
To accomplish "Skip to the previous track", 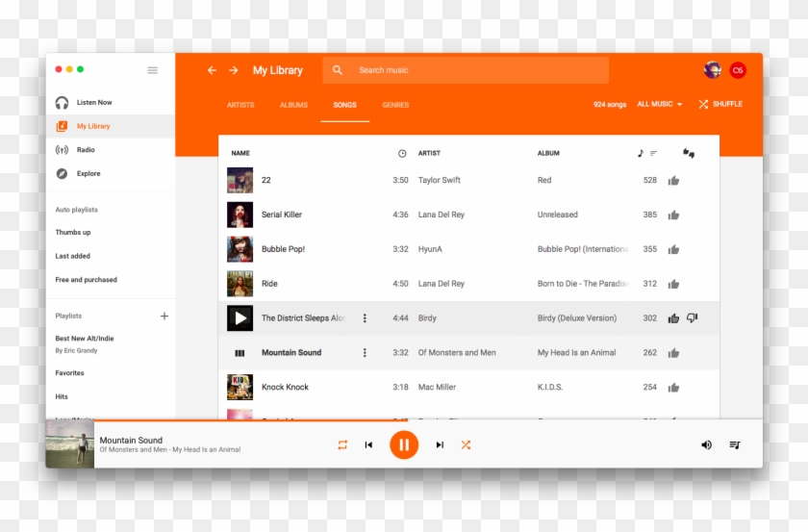I will pos(368,444).
